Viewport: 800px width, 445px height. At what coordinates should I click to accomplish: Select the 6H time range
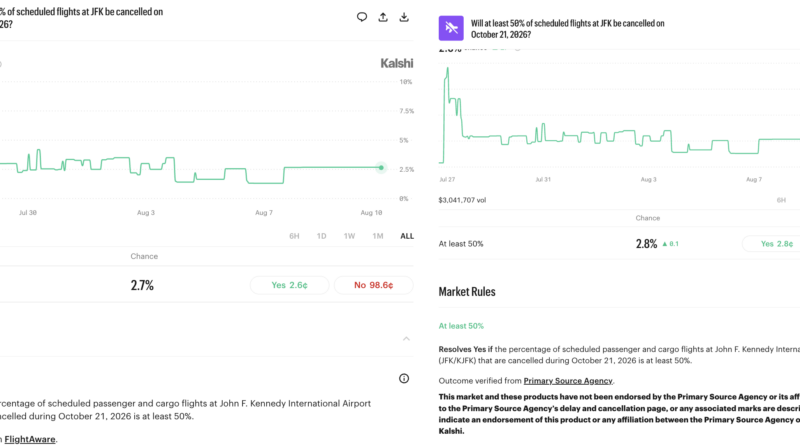(x=294, y=236)
